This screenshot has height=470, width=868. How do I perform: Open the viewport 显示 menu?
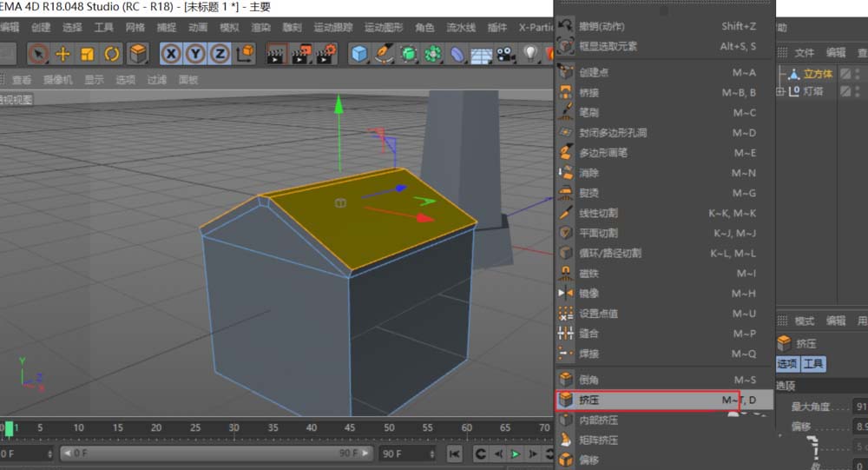94,80
